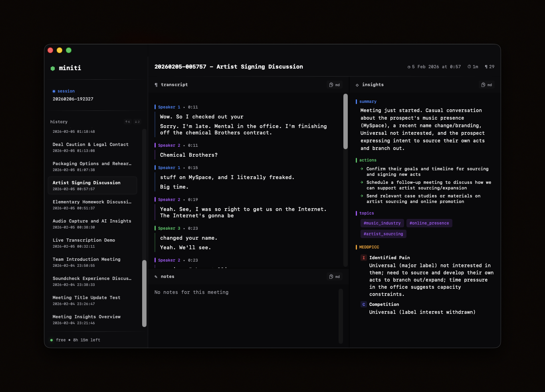Click the diamond icon next to the insights header
Image resolution: width=545 pixels, height=392 pixels.
(357, 85)
